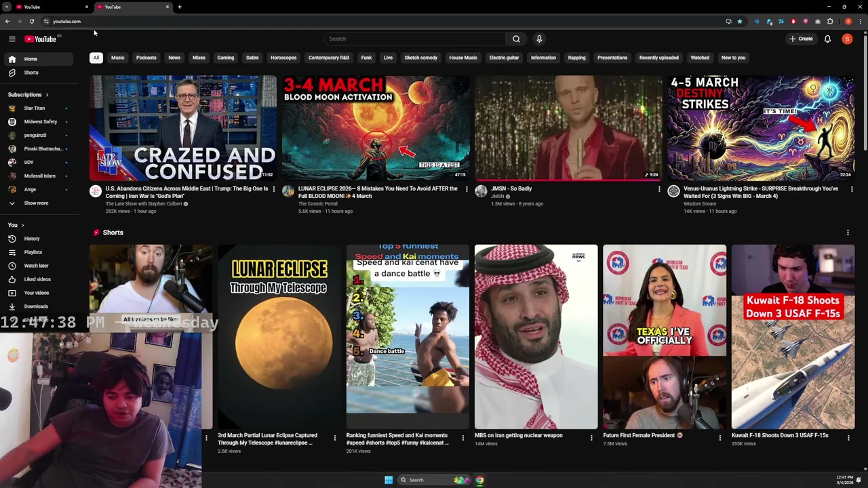Select the Electric guitar filter chip
Image resolution: width=868 pixels, height=488 pixels.
coord(504,58)
